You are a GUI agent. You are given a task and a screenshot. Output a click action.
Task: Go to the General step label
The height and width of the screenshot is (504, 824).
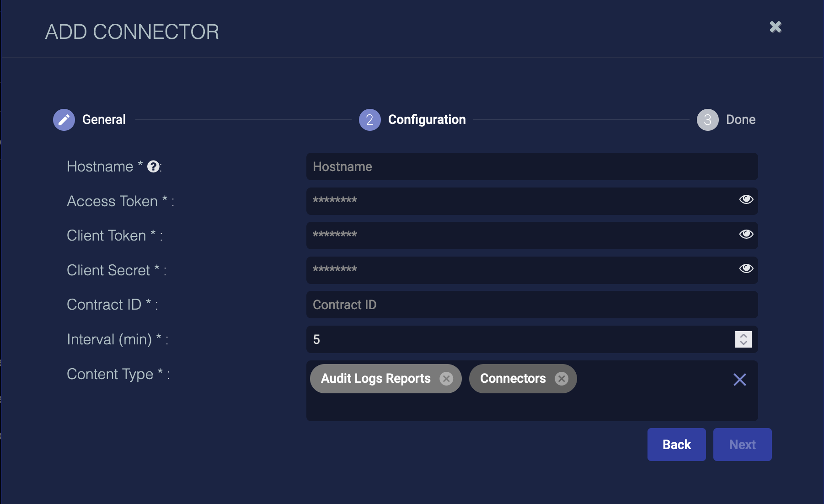[x=104, y=120]
